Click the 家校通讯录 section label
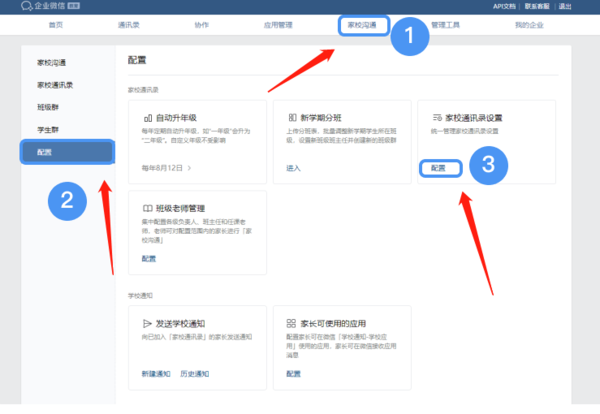Screen dimensions: 600x414 143,90
